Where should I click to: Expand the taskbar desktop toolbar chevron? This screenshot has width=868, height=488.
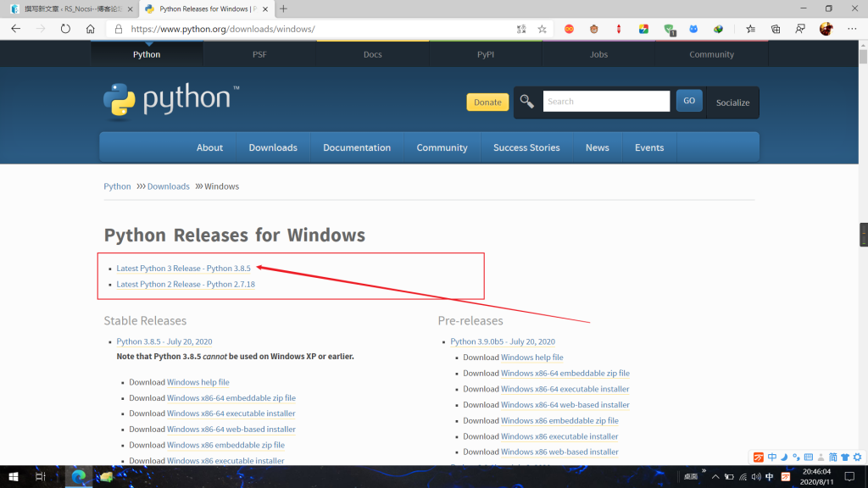[704, 471]
